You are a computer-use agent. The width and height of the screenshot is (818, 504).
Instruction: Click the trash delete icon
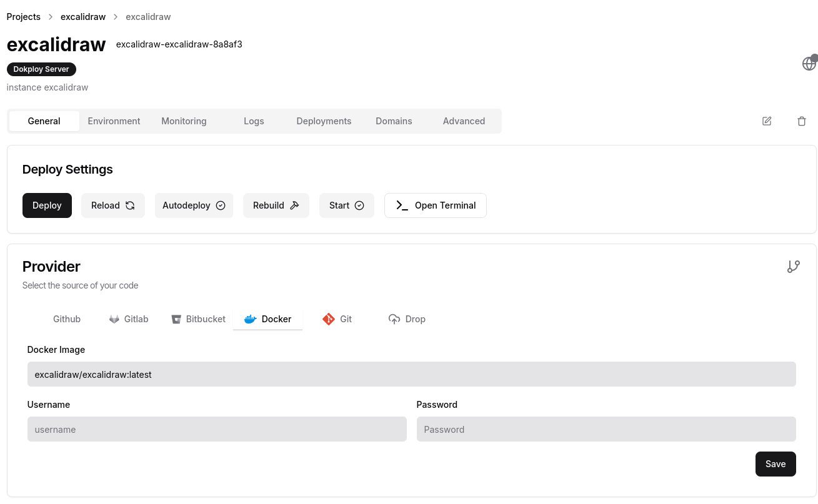click(802, 121)
